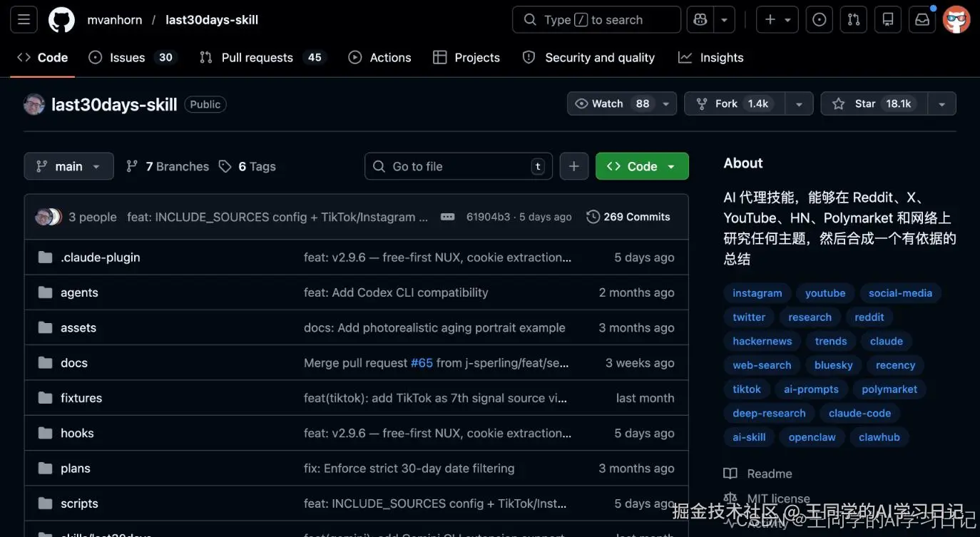Screen dimensions: 980x537
Task: Click the tags icon beside 6 Tags
Action: tap(225, 166)
